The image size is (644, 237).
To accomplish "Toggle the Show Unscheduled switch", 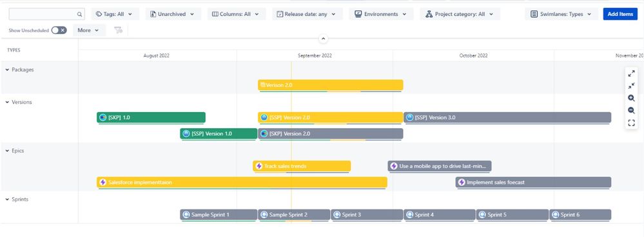I will click(x=59, y=30).
